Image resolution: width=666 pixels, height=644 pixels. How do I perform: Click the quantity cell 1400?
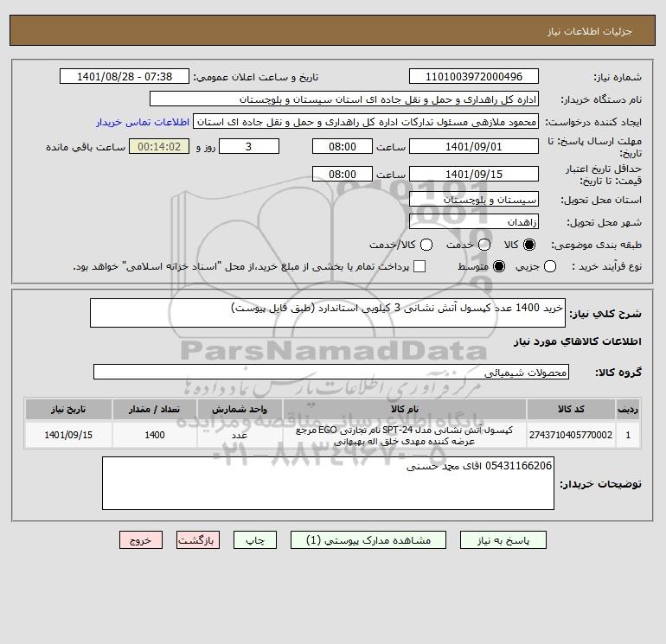click(x=155, y=435)
